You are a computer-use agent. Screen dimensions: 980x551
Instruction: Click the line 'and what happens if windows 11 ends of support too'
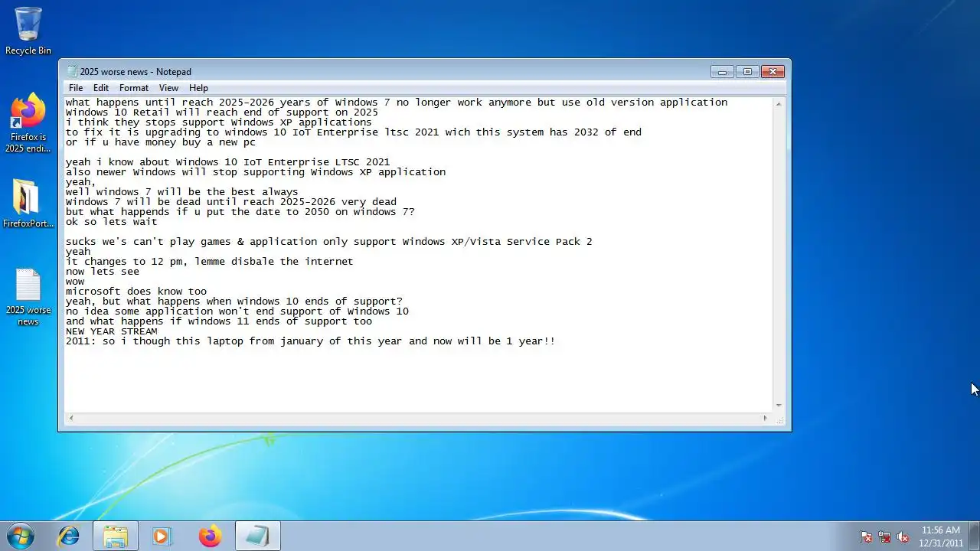pyautogui.click(x=219, y=321)
